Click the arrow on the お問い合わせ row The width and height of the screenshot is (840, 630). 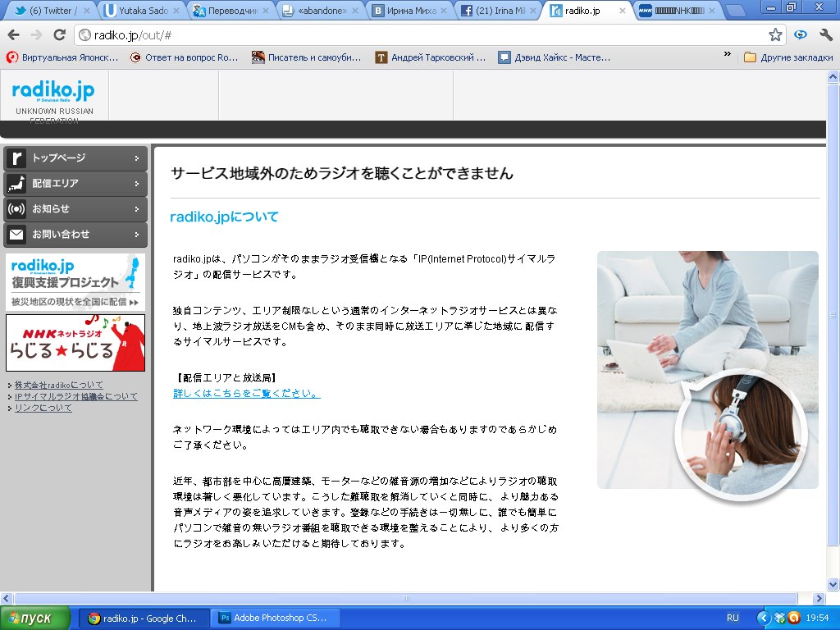tap(137, 234)
